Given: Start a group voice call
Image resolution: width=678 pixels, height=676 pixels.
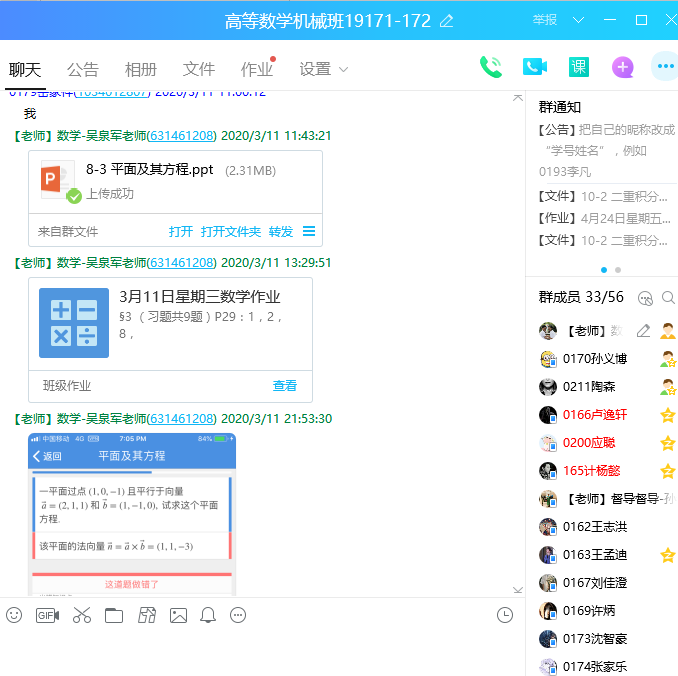Looking at the screenshot, I should tap(490, 67).
